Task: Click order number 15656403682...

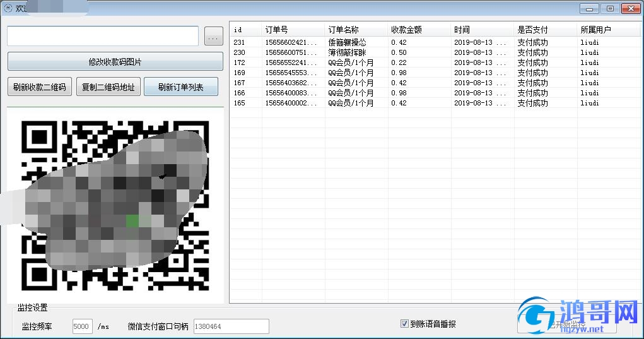Action: coord(291,83)
